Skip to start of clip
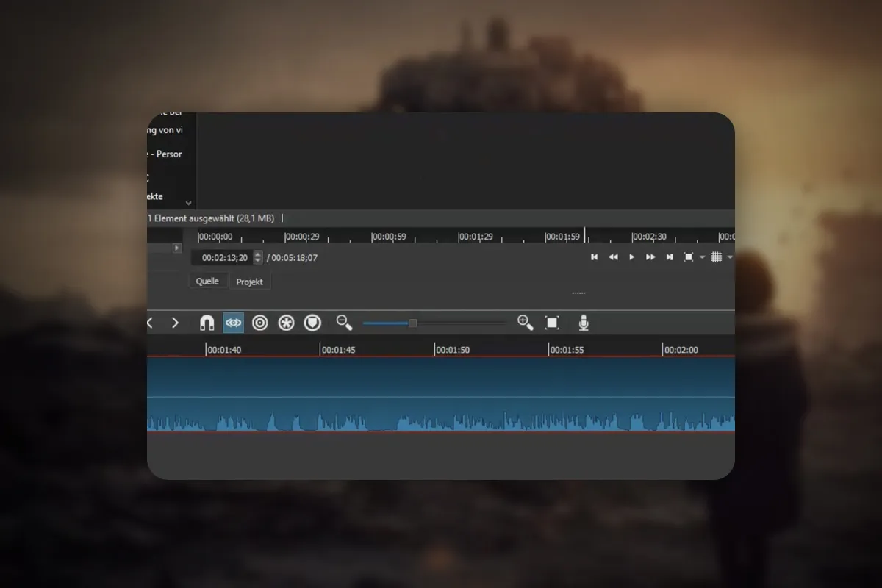882x588 pixels. 594,257
